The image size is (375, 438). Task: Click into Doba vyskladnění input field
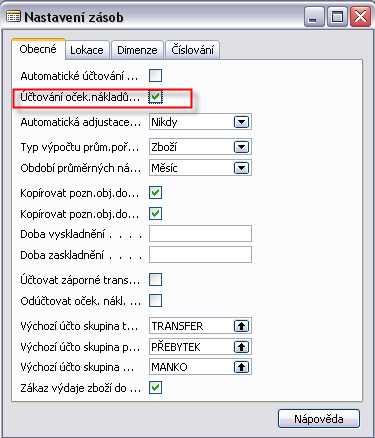coord(200,234)
